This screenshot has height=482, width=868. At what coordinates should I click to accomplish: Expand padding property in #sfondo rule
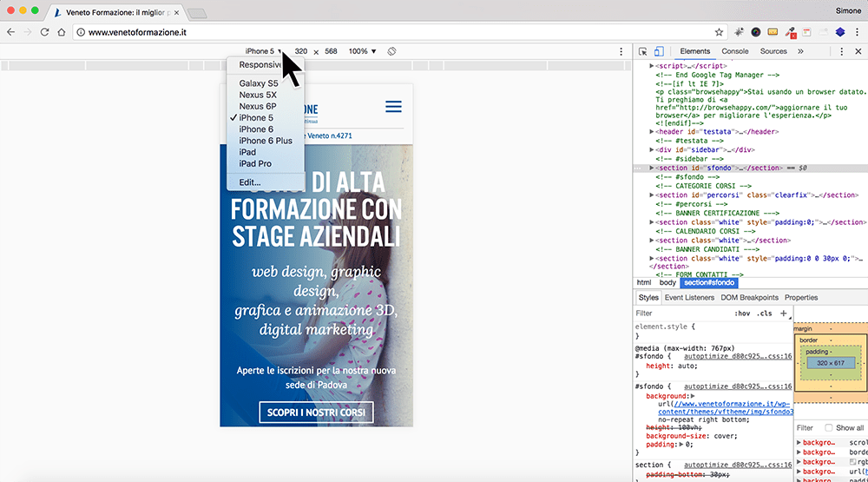(x=681, y=445)
